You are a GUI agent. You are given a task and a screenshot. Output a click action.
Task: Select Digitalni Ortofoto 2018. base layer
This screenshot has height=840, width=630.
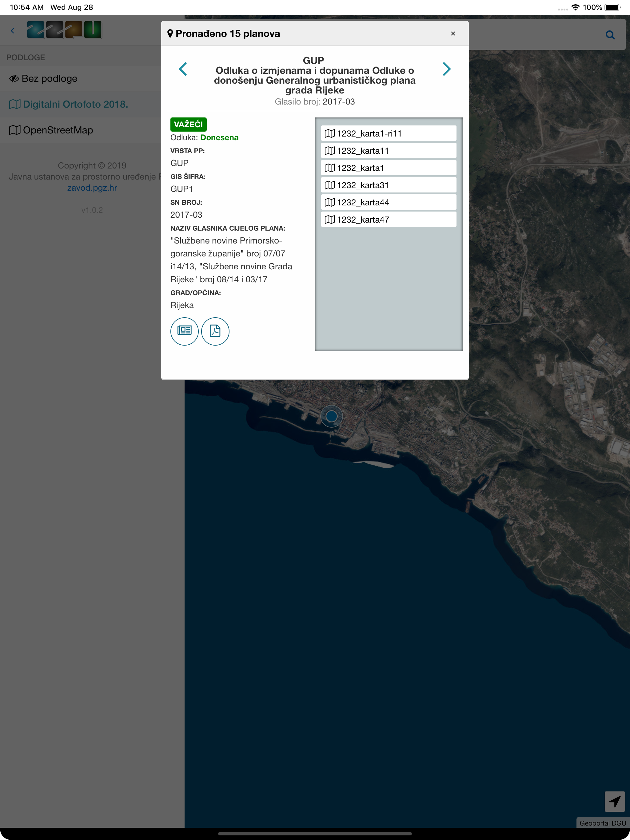coord(92,104)
